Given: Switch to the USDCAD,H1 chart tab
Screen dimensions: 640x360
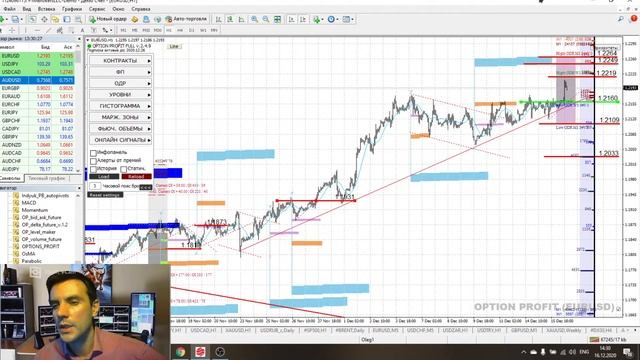Looking at the screenshot, I should 204,330.
